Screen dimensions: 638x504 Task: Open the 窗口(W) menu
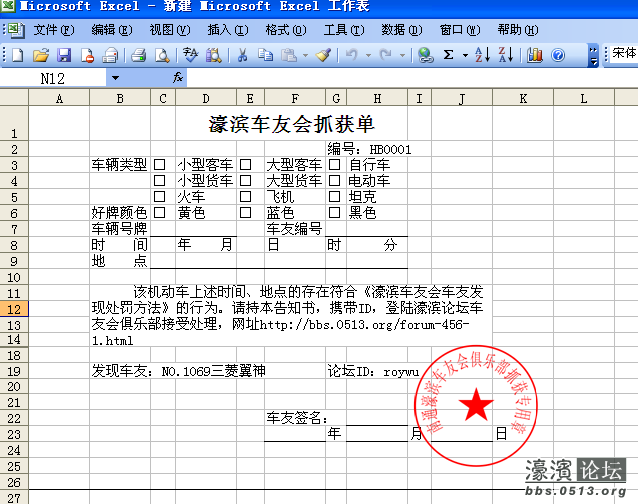[x=460, y=30]
